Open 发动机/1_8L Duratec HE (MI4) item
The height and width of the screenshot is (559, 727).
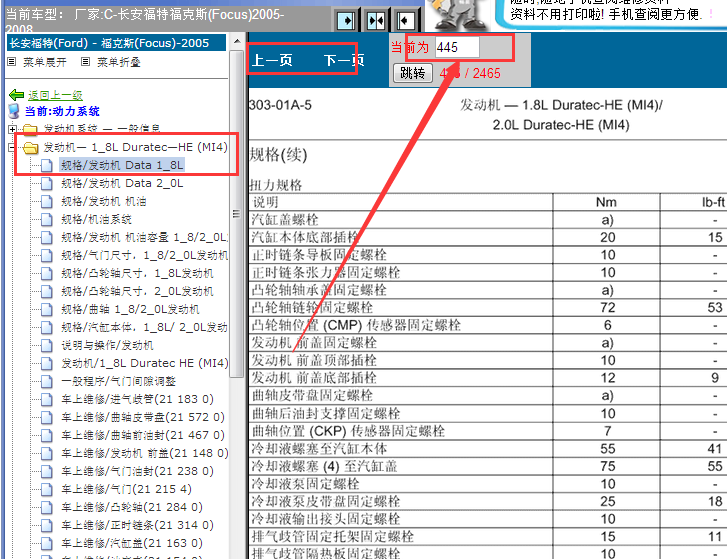(145, 363)
